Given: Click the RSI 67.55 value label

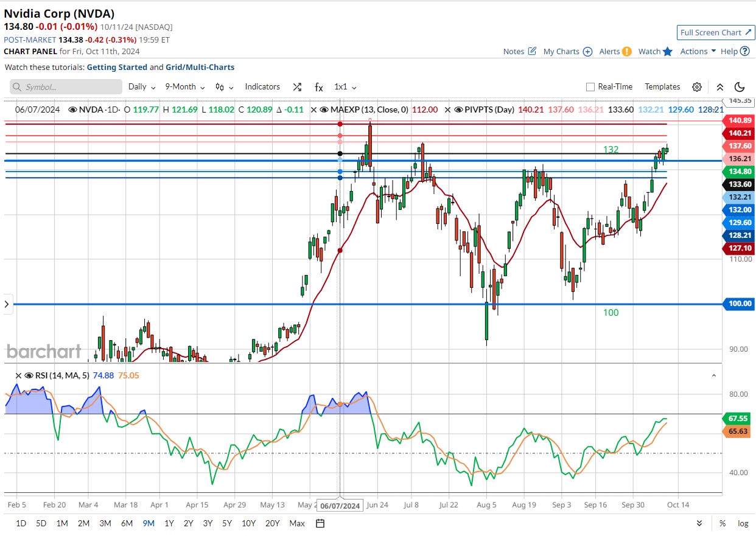Looking at the screenshot, I should coord(737,419).
